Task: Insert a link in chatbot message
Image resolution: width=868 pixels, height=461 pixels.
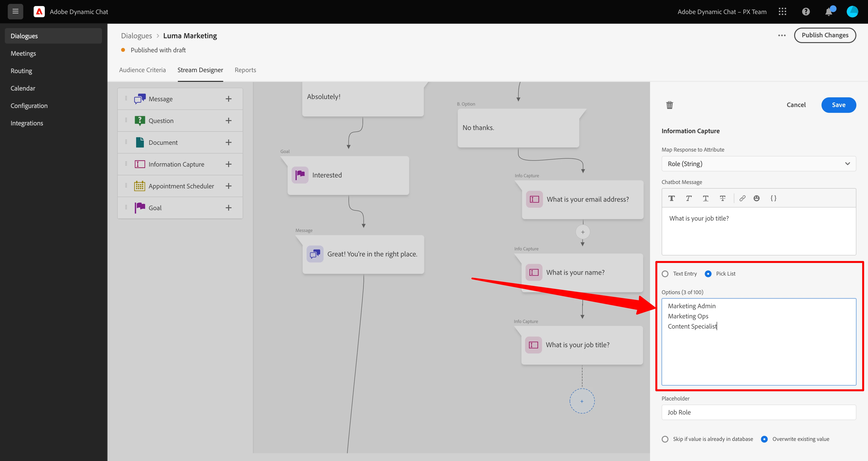Action: [742, 198]
